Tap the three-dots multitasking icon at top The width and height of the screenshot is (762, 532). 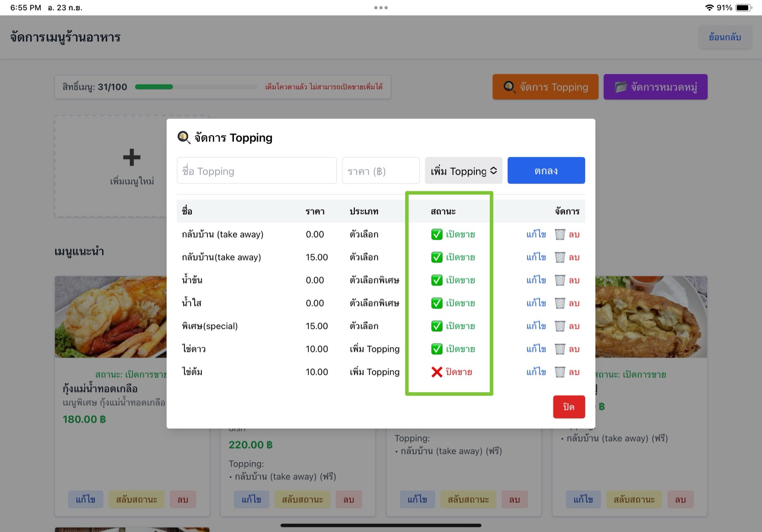click(381, 8)
